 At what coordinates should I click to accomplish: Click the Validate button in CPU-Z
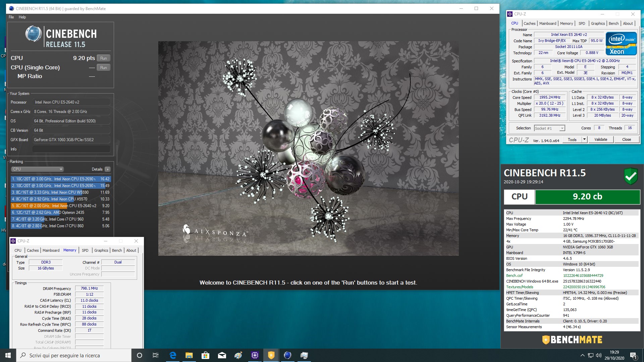(x=601, y=140)
